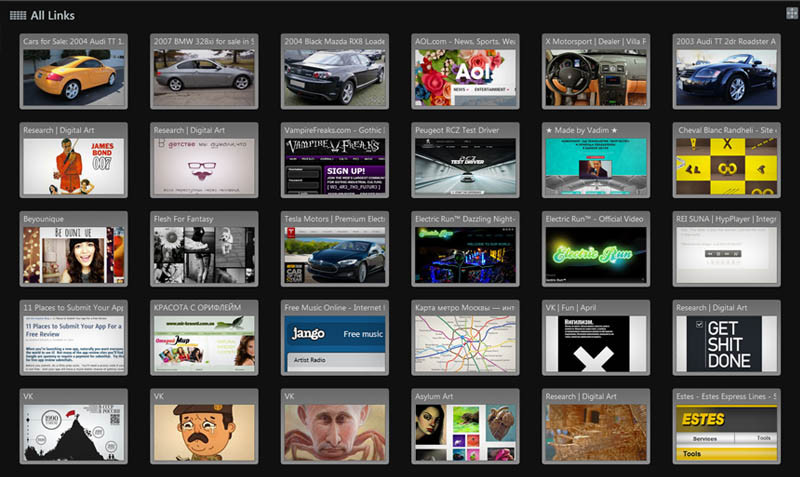Open the Get Shit Done Research card
The width and height of the screenshot is (800, 477).
click(727, 338)
